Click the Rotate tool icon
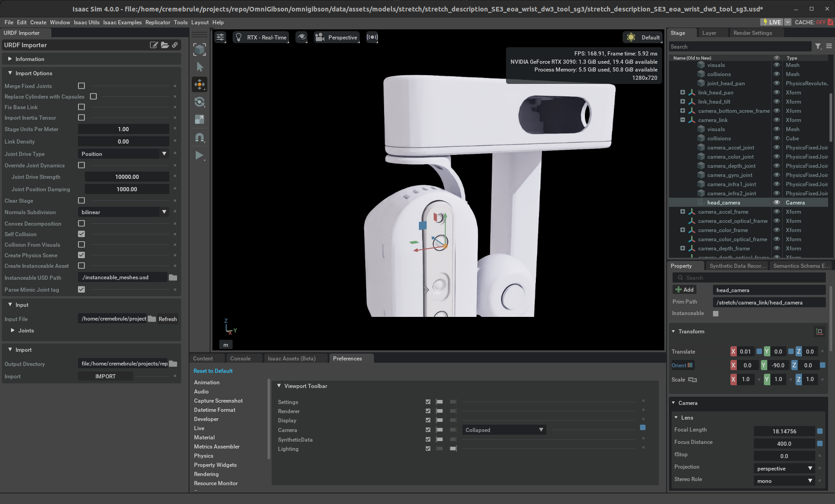The width and height of the screenshot is (835, 504). [x=200, y=102]
